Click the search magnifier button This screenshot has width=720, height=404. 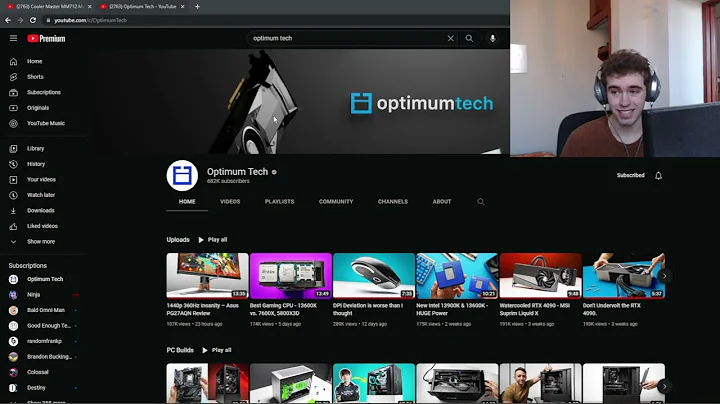[469, 39]
